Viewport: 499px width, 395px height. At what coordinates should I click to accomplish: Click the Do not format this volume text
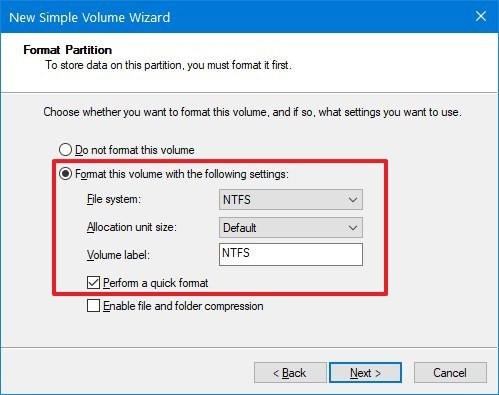point(135,150)
